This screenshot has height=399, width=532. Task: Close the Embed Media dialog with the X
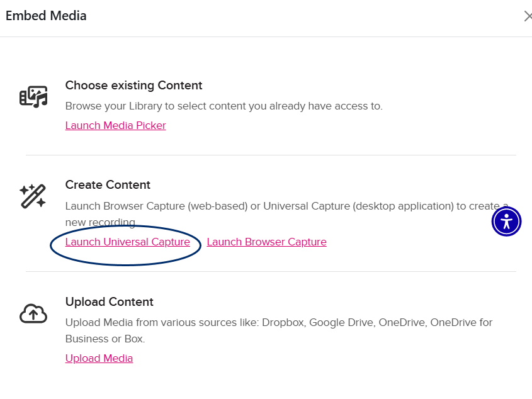(x=528, y=16)
